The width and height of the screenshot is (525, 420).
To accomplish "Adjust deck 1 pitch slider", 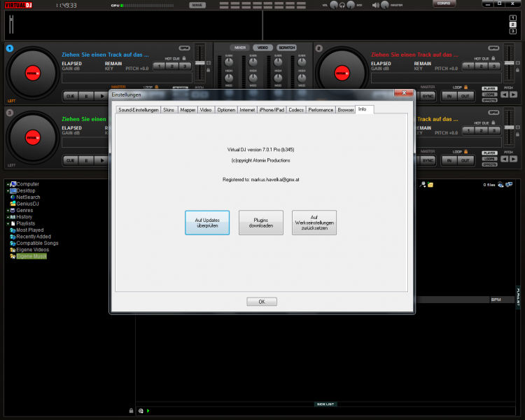I will (200, 63).
